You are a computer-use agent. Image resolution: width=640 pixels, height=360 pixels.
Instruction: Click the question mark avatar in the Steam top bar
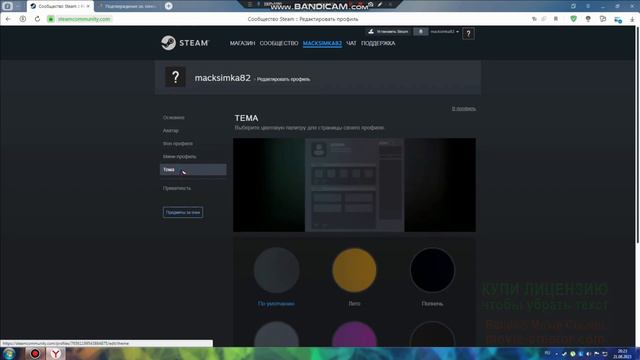coord(468,33)
